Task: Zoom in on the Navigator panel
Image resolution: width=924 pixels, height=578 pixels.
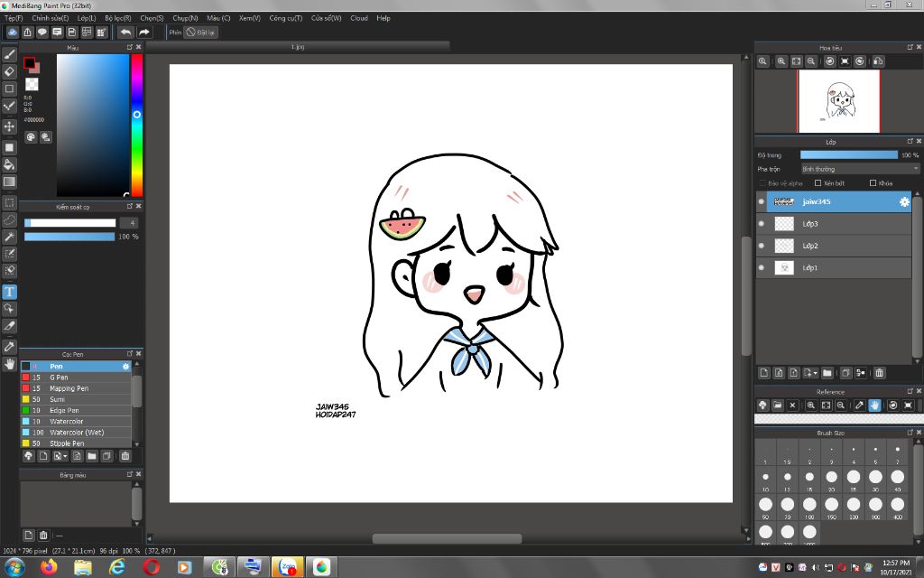Action: (x=781, y=61)
